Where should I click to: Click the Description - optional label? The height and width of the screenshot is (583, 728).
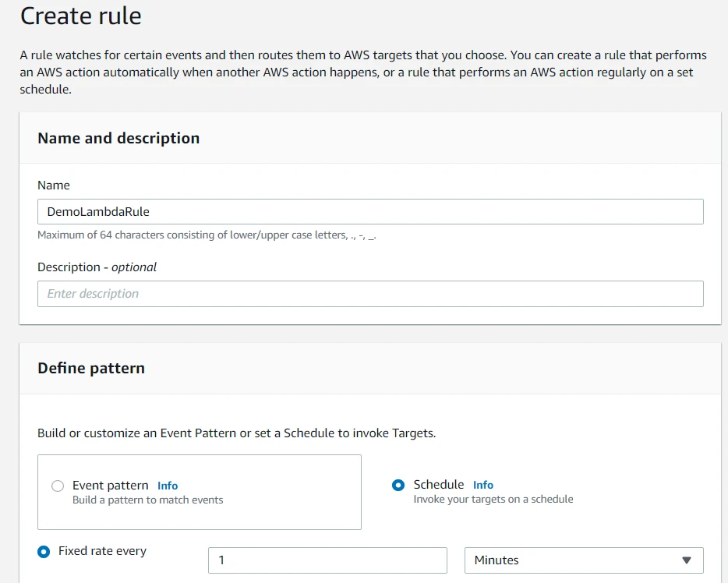[97, 267]
